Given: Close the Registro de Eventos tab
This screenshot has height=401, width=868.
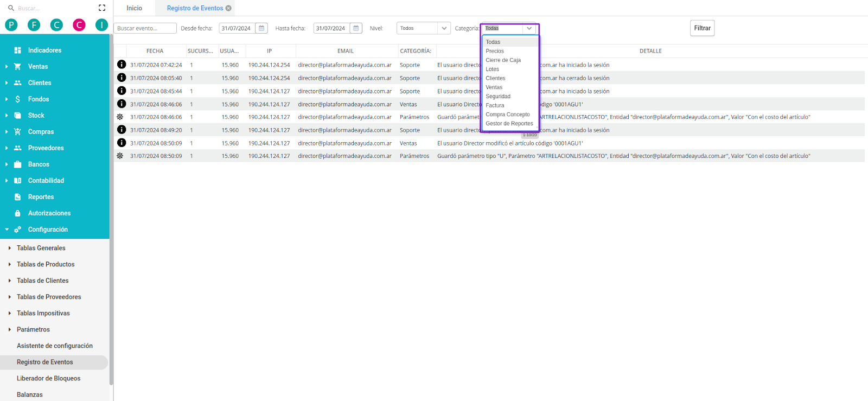Looking at the screenshot, I should (x=228, y=8).
